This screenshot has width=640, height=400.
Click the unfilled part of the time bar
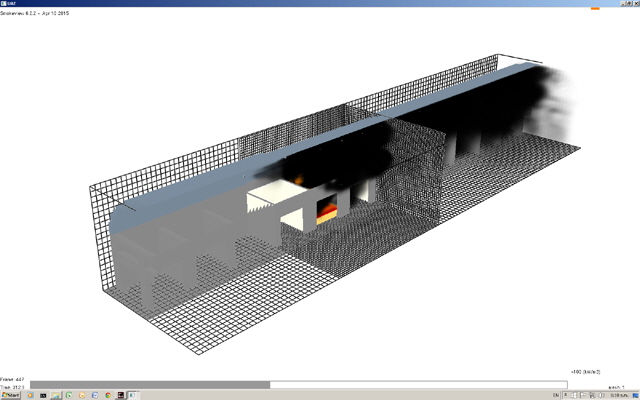pos(420,384)
